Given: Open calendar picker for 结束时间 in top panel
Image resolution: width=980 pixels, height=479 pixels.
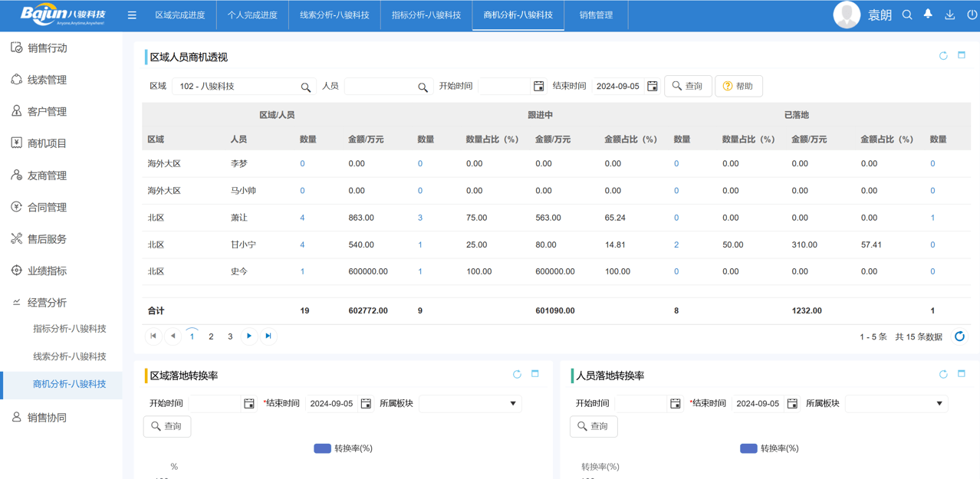Looking at the screenshot, I should (653, 87).
